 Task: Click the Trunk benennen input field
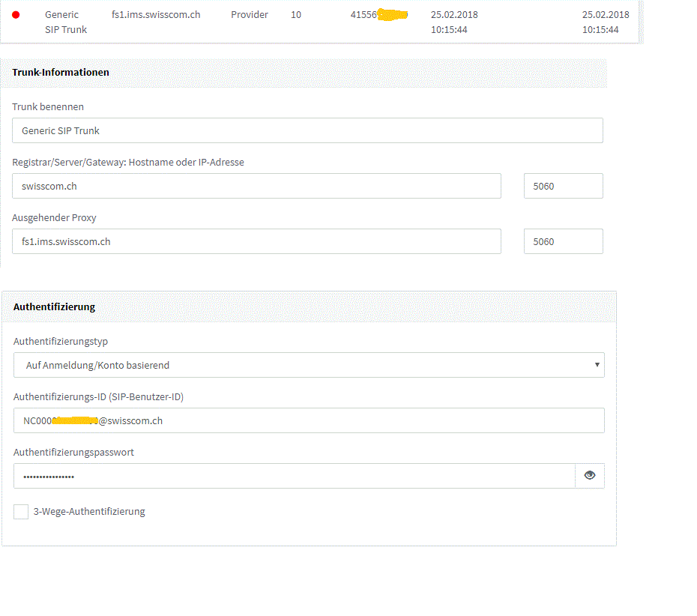[x=307, y=130]
